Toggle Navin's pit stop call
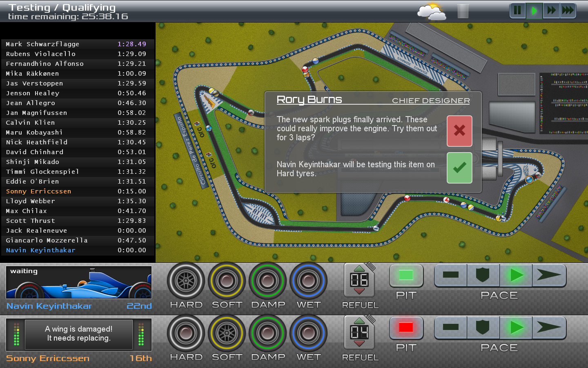588x368 pixels. (x=406, y=276)
